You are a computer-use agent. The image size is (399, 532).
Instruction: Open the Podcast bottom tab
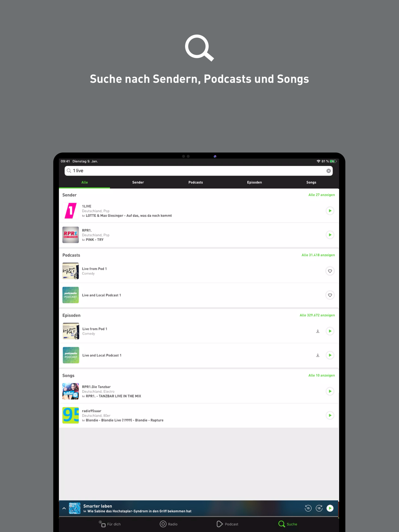pos(227,524)
